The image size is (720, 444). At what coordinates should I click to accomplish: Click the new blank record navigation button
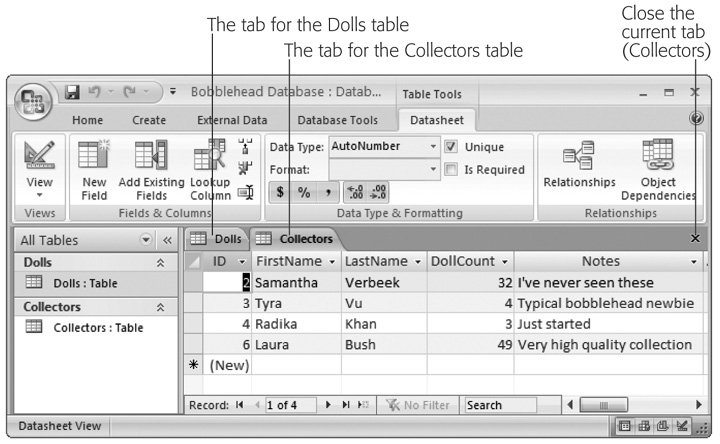[x=363, y=405]
